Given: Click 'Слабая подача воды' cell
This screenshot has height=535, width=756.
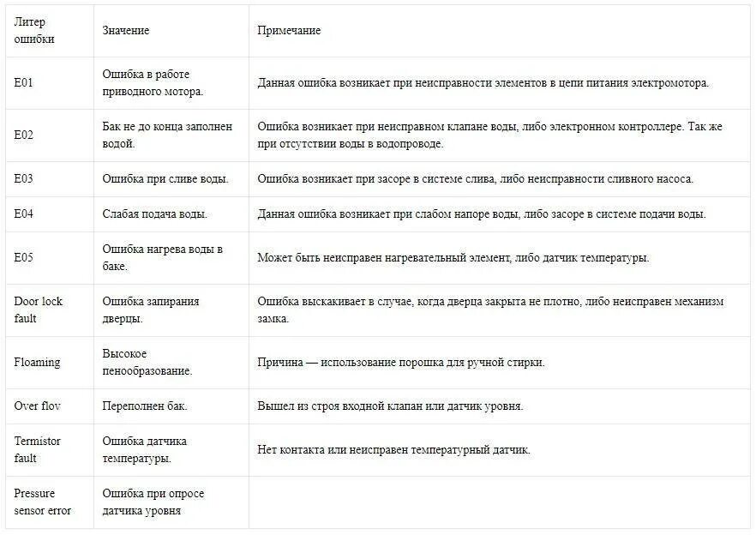Looking at the screenshot, I should point(171,214).
